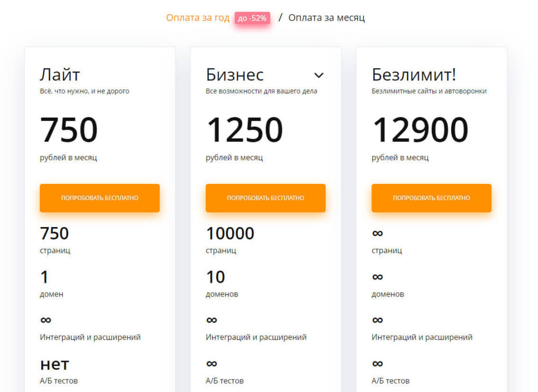The height and width of the screenshot is (392, 538).
Task: Select the "Оплата за год" billing option
Action: tap(198, 18)
